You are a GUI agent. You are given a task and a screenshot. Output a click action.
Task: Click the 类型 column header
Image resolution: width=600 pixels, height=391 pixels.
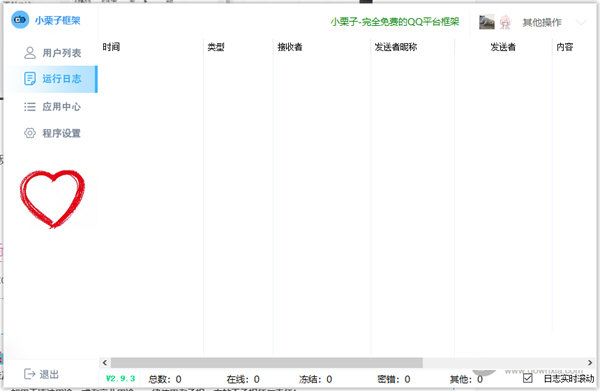(x=216, y=47)
